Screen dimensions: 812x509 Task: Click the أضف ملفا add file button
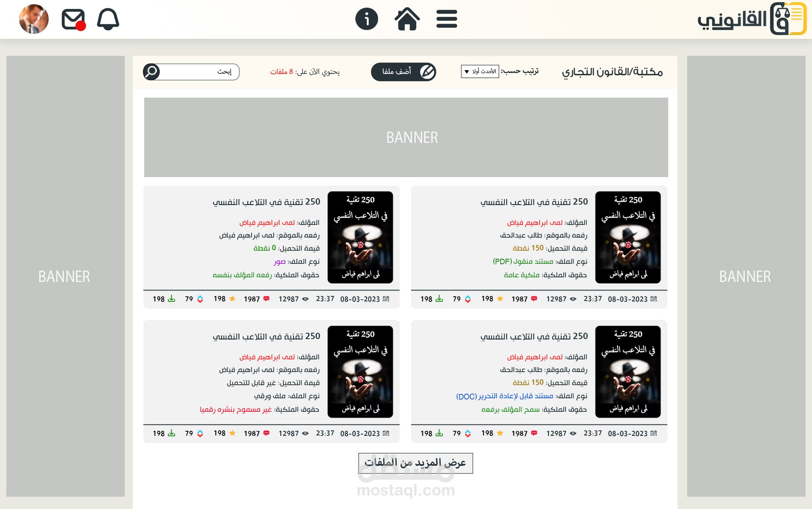403,72
